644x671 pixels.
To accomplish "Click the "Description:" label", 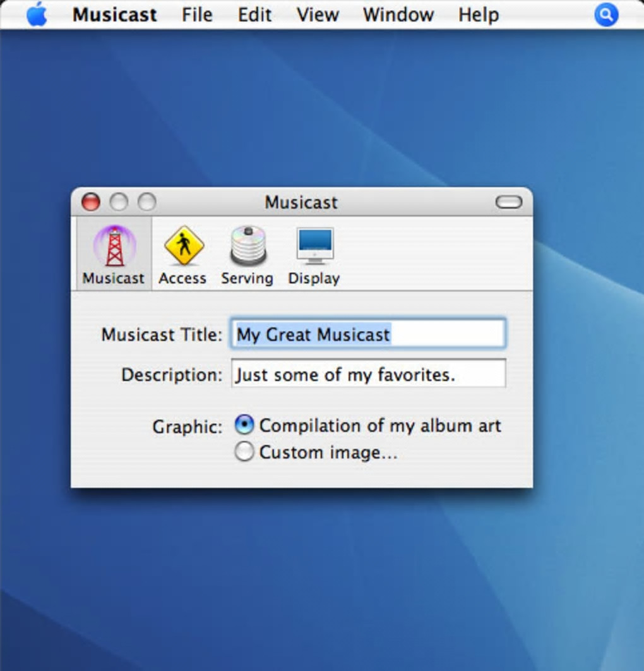I will click(172, 375).
